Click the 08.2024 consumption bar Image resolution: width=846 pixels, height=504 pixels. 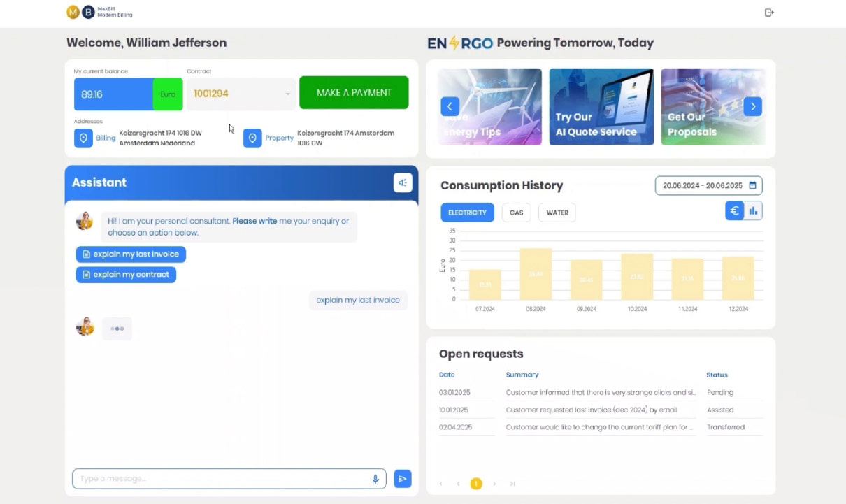[536, 274]
